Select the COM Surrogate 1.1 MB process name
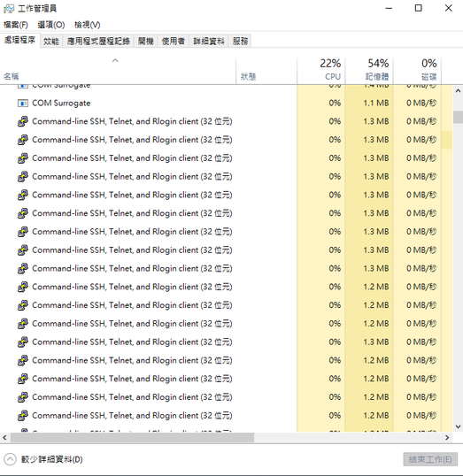463x476 pixels. tap(61, 104)
